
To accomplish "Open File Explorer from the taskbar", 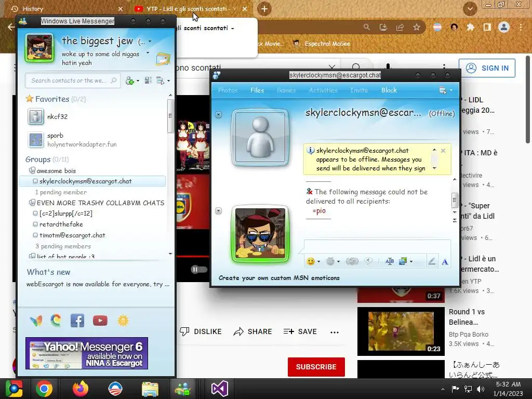I will click(x=150, y=389).
